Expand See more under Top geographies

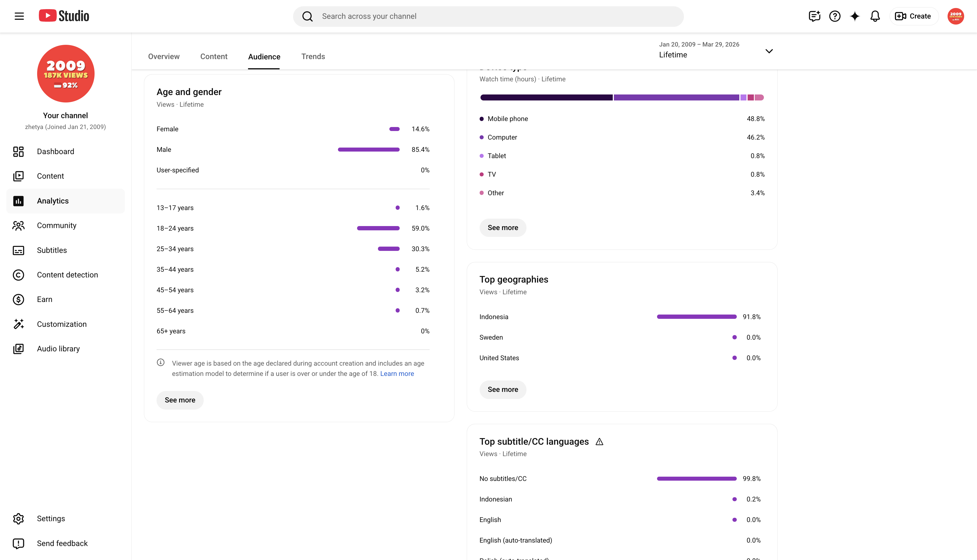pyautogui.click(x=503, y=390)
